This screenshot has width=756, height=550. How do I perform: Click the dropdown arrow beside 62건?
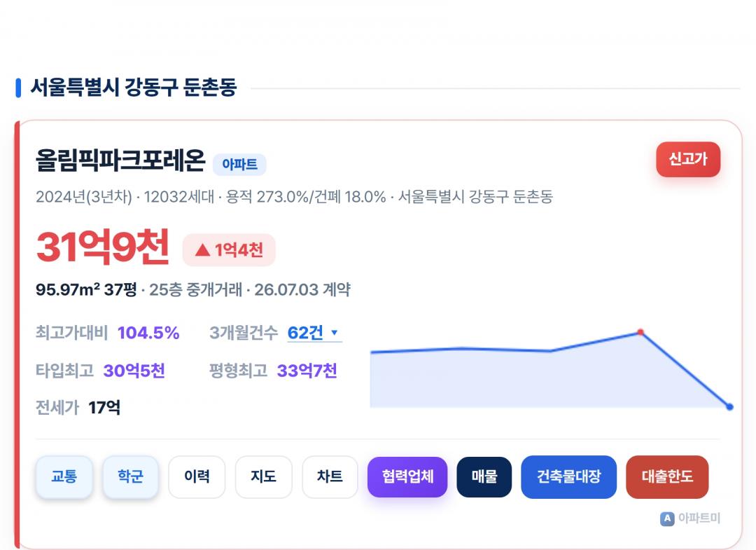pyautogui.click(x=334, y=332)
